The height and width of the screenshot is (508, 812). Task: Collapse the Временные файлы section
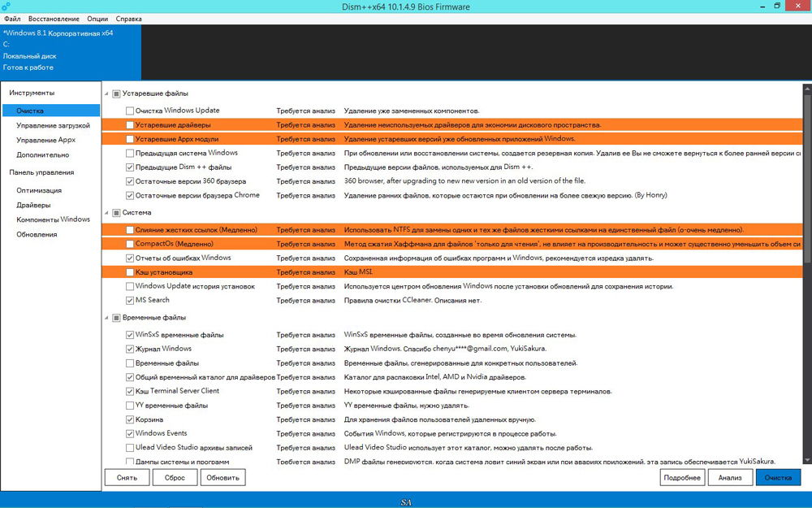point(106,318)
